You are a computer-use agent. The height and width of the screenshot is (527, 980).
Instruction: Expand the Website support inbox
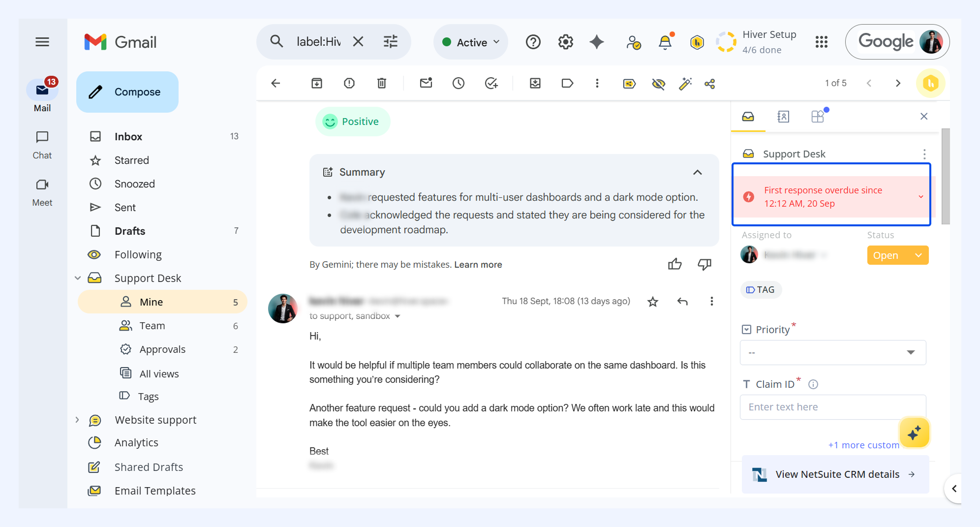(77, 420)
